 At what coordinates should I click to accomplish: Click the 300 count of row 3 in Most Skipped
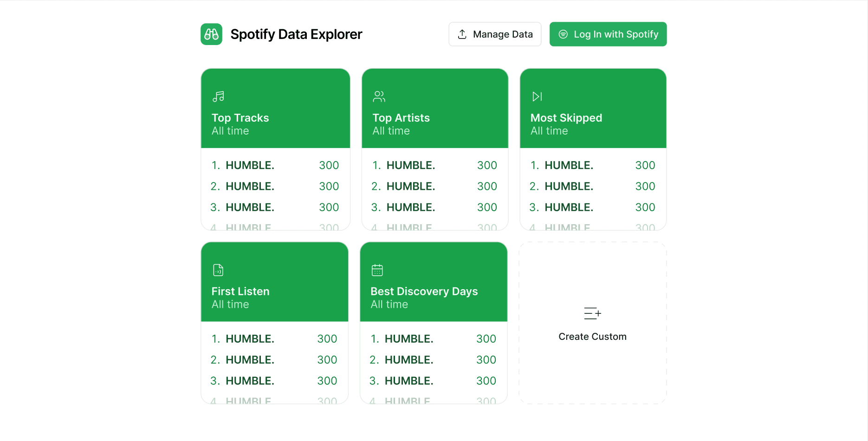click(645, 207)
